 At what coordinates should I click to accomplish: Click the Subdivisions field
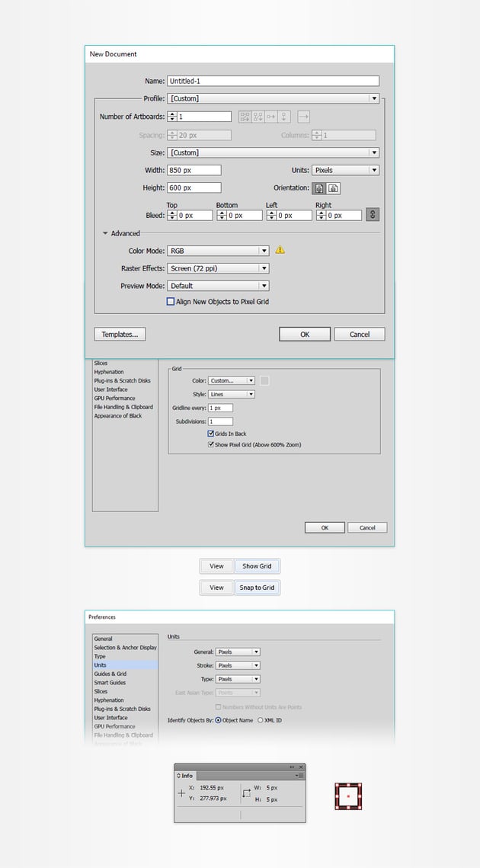click(x=220, y=422)
